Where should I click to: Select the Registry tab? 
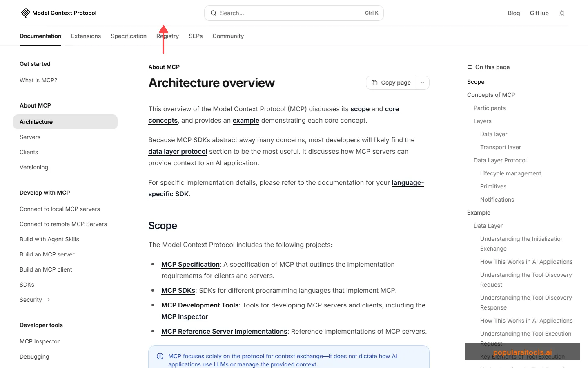tap(167, 36)
